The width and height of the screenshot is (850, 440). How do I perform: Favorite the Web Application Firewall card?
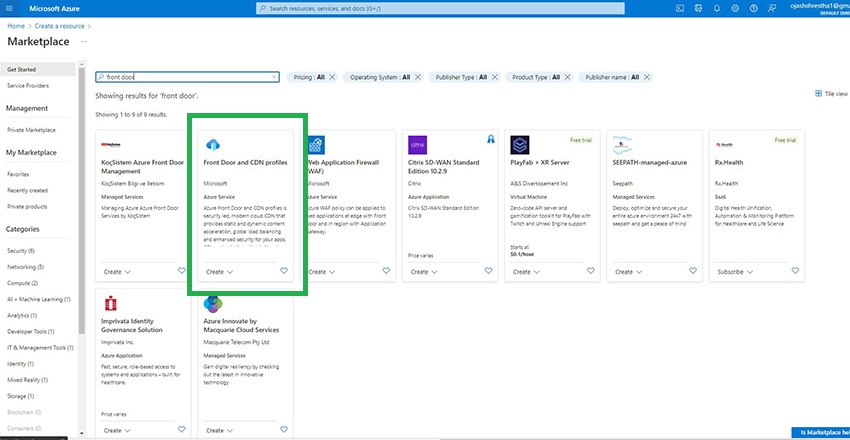click(x=386, y=271)
